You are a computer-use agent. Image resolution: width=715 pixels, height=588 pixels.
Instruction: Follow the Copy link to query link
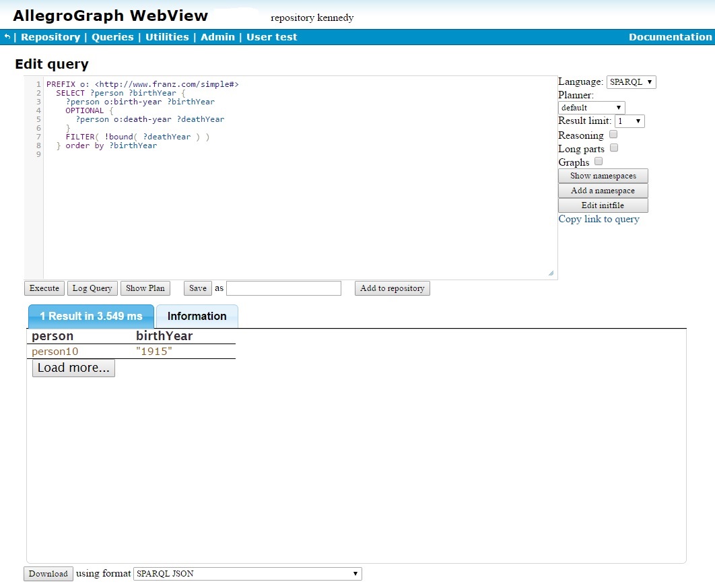(599, 219)
